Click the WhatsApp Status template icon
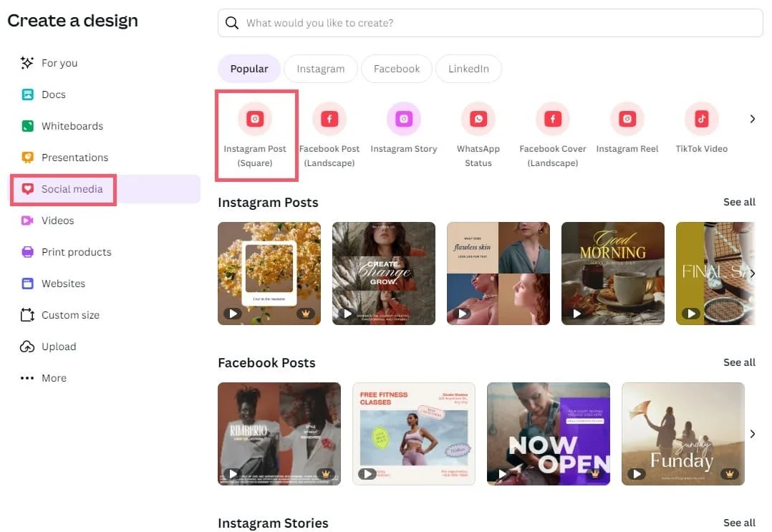Viewport: 772px width, 532px height. (478, 119)
